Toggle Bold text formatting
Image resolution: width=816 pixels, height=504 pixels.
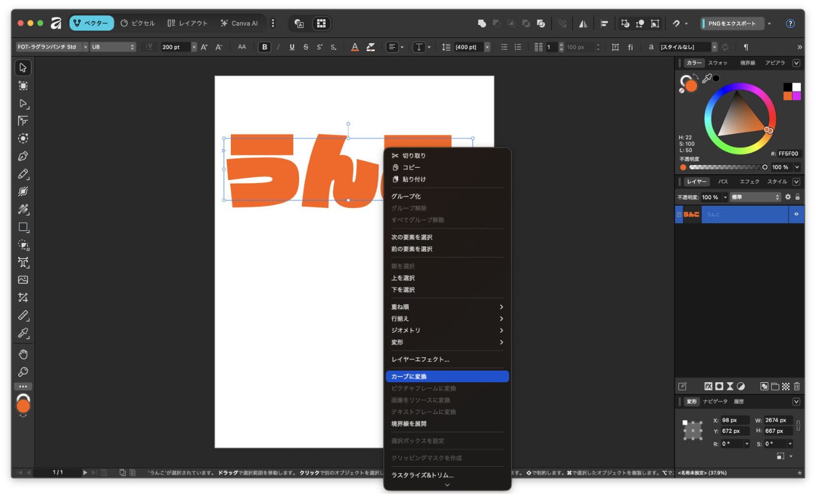coord(265,47)
